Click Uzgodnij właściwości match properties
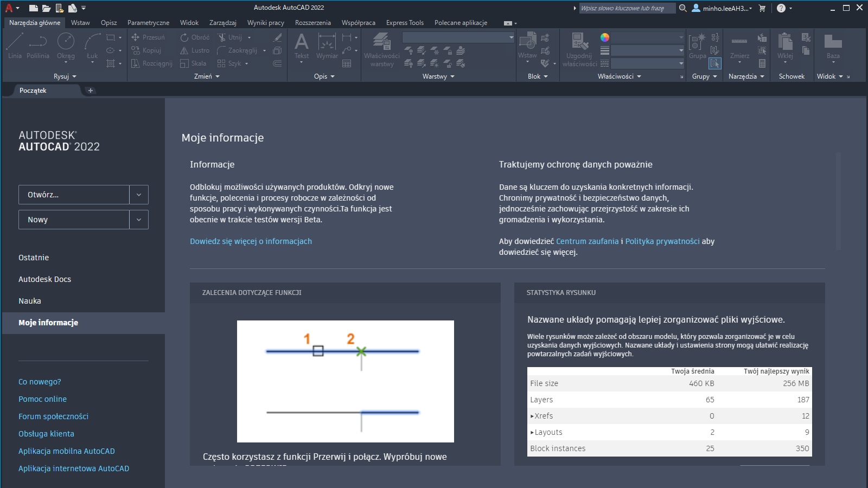Screen dimensions: 868x488 pos(579,49)
